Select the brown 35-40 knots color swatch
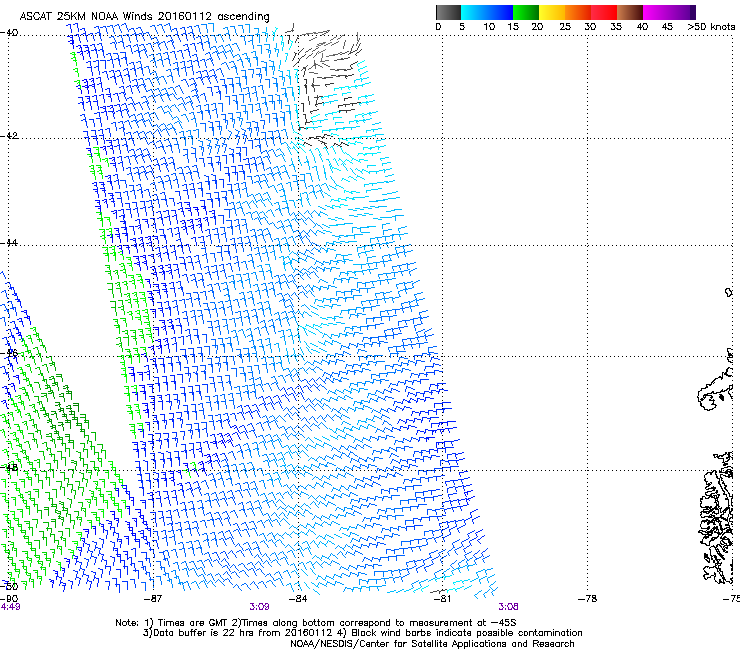 [x=630, y=12]
